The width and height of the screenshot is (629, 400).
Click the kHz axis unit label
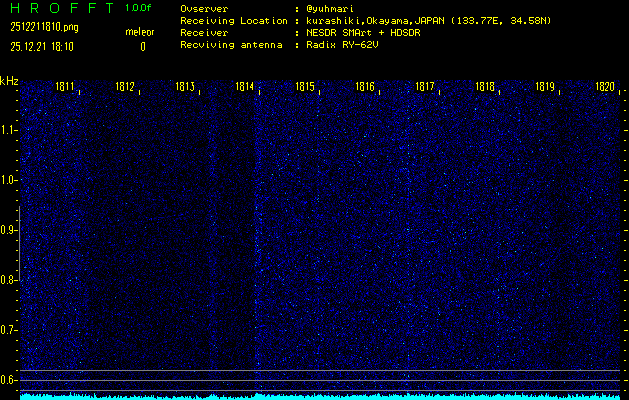[9, 81]
